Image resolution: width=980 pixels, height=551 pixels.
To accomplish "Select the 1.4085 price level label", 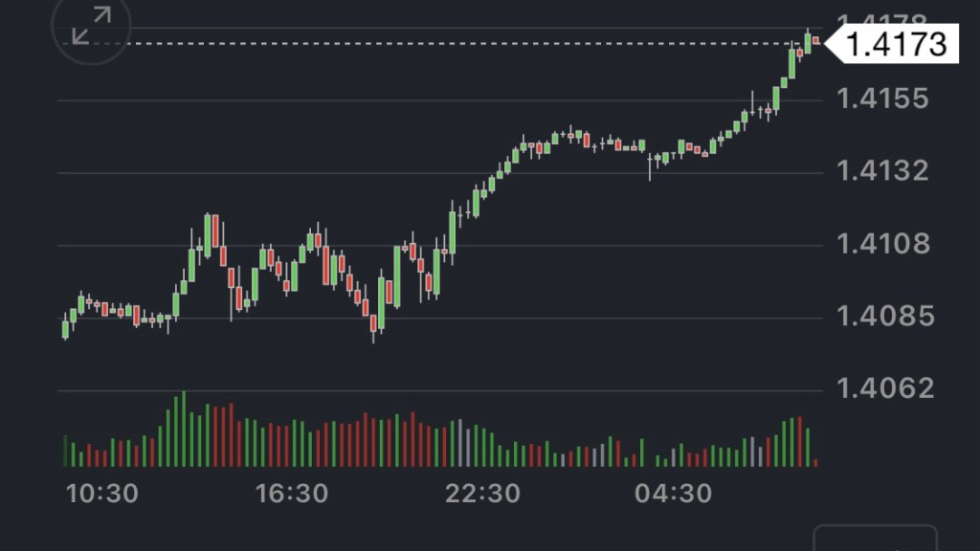I will [883, 317].
